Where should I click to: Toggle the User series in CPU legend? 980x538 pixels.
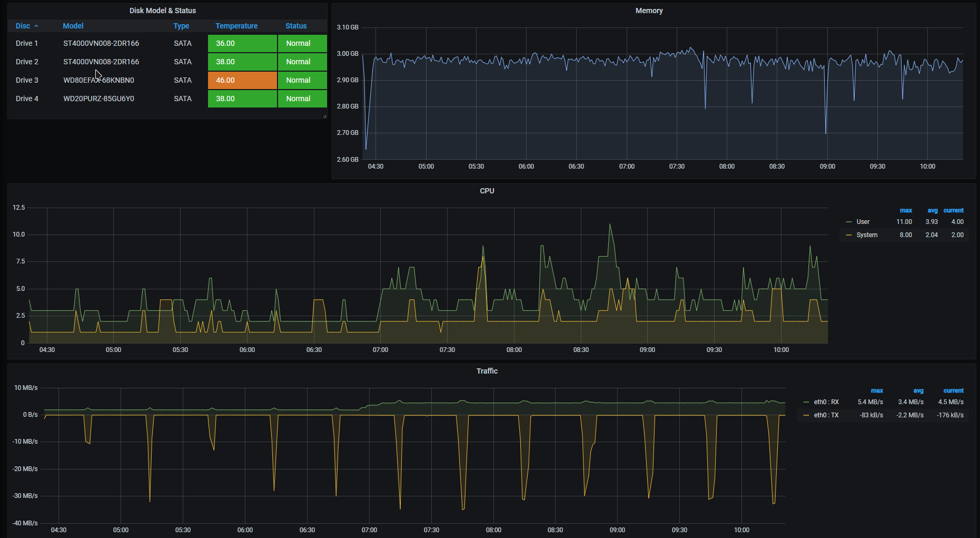coord(863,222)
